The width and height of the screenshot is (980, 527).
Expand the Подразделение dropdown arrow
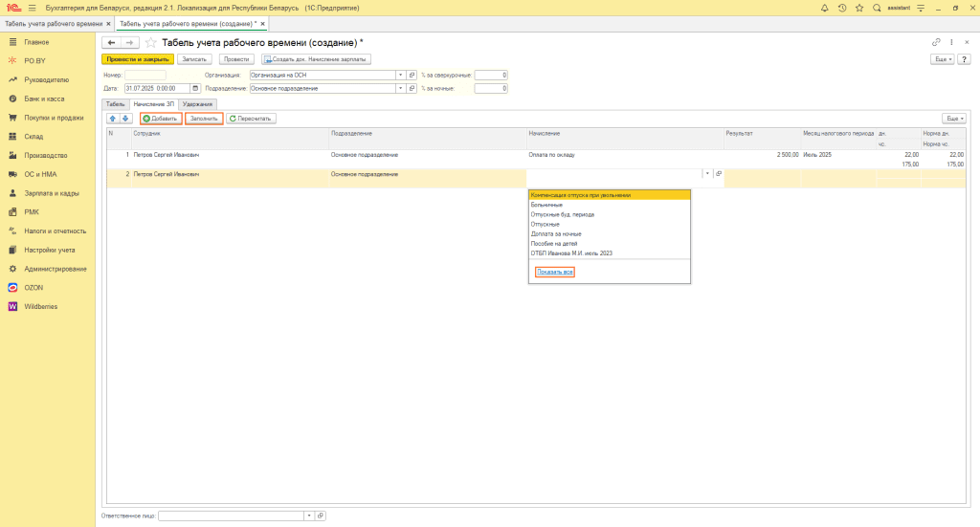click(x=400, y=89)
